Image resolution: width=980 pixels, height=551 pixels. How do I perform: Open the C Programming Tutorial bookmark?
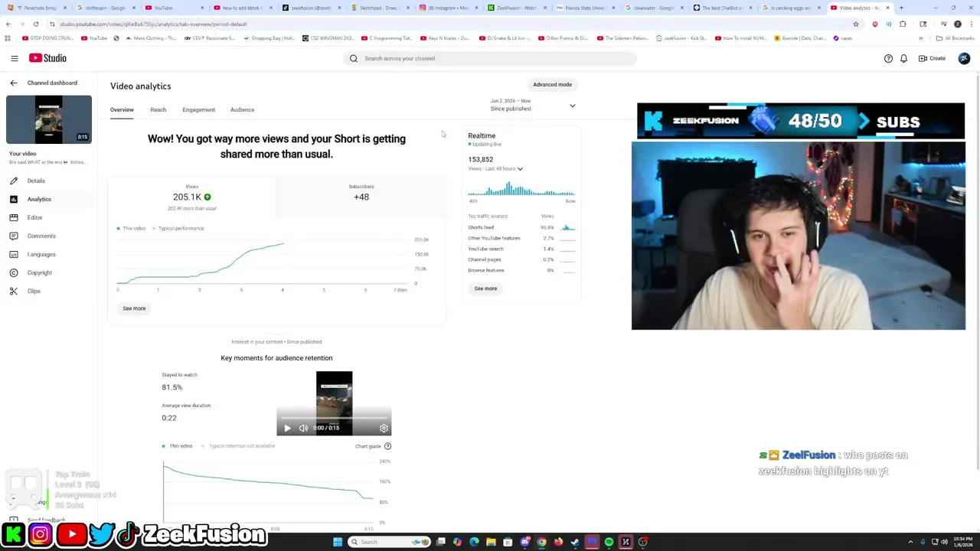tap(386, 38)
